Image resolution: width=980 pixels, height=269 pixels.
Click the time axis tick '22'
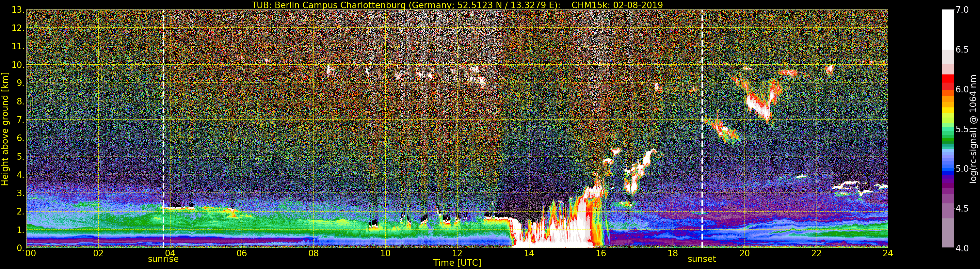[x=816, y=253]
